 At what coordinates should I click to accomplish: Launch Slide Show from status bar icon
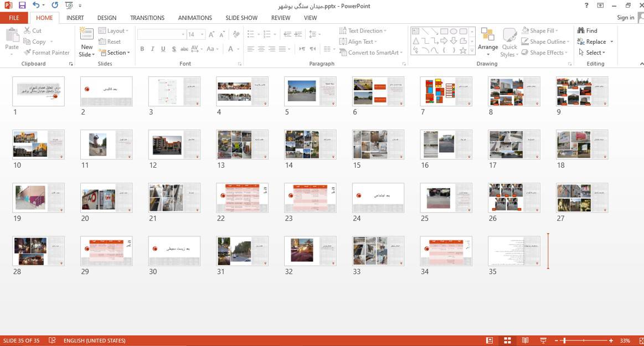point(543,340)
